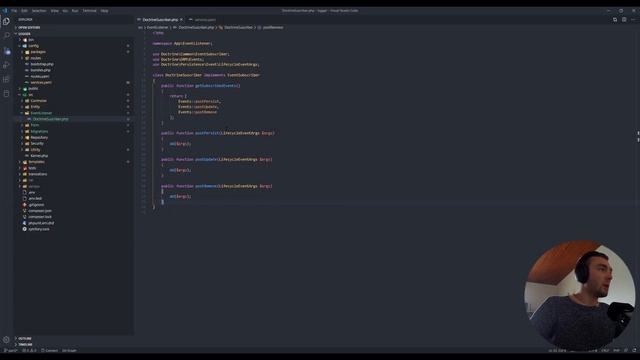Open services.yaml in the explorer tree
This screenshot has width=640, height=360.
pos(41,82)
